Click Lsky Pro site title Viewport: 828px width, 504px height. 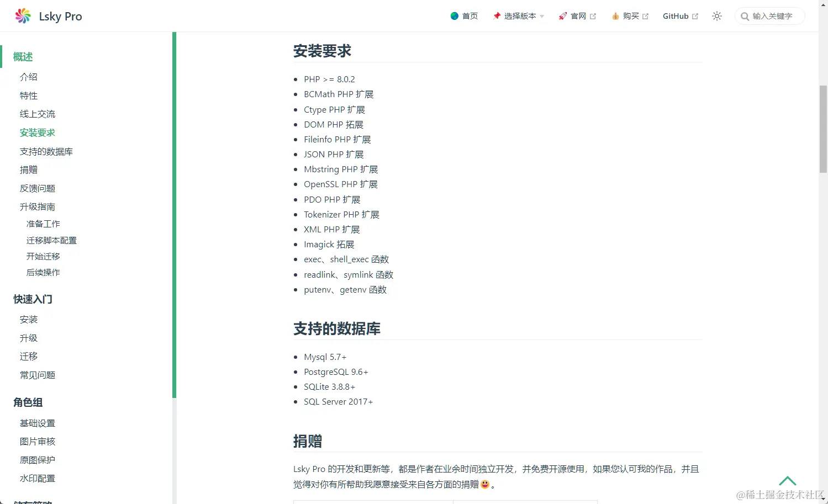click(x=60, y=17)
